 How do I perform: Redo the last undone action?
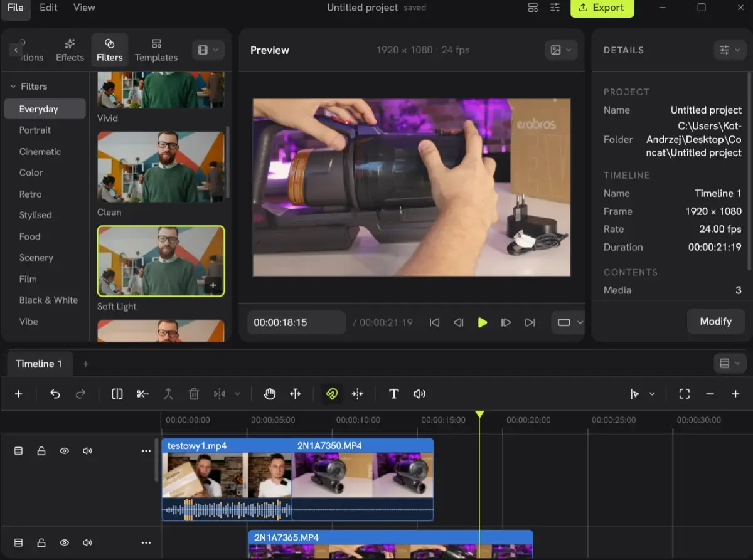tap(80, 394)
